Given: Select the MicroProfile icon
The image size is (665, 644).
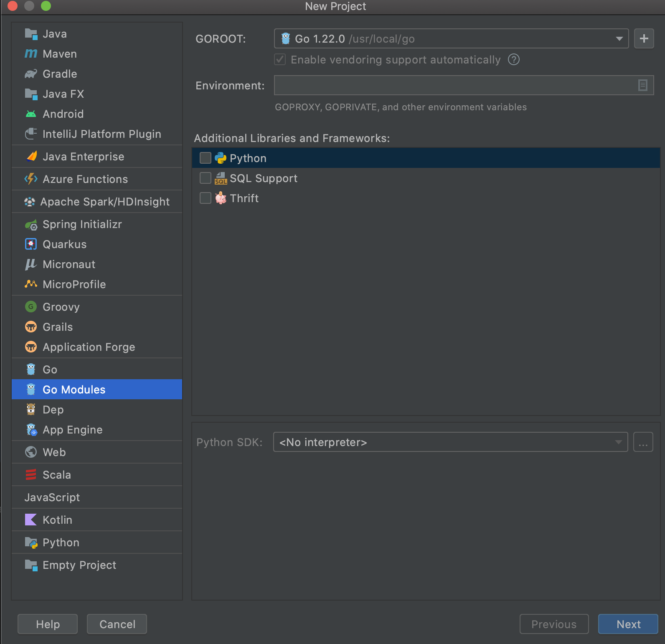Looking at the screenshot, I should point(31,284).
